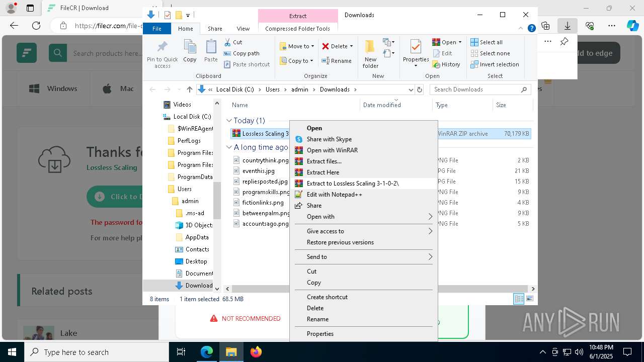This screenshot has width=644, height=362.
Task: Click the Windows category on FileCR page
Action: point(53,89)
